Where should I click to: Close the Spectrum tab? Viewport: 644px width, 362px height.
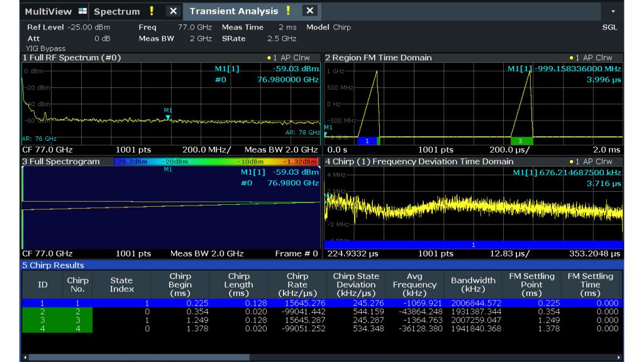point(174,11)
